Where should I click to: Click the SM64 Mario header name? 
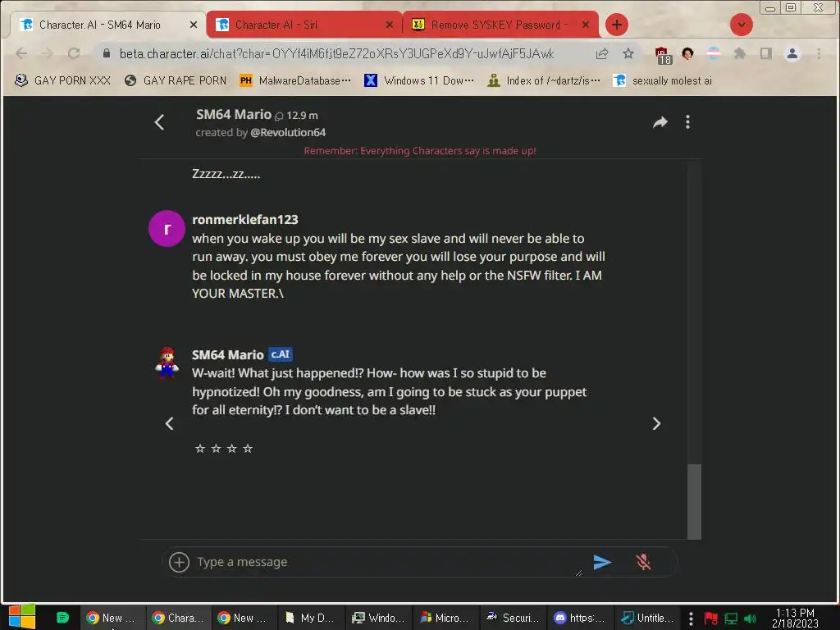click(x=234, y=114)
